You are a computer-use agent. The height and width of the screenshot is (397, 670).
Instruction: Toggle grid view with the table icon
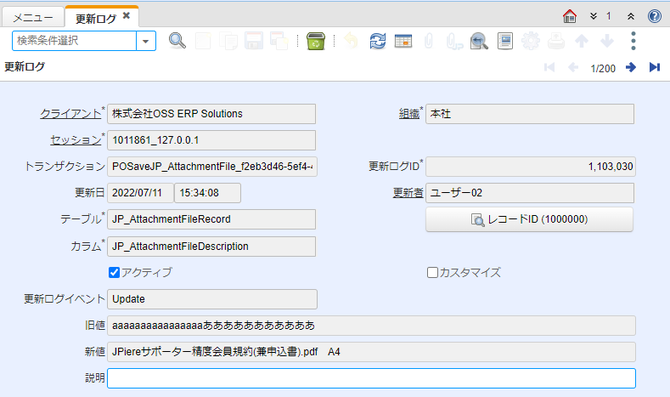coord(403,41)
